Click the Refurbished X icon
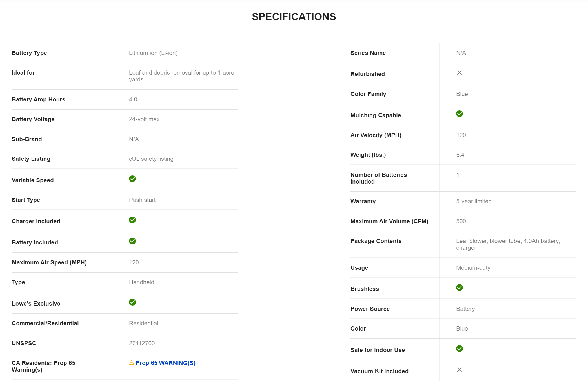This screenshot has height=388, width=588. coord(460,73)
